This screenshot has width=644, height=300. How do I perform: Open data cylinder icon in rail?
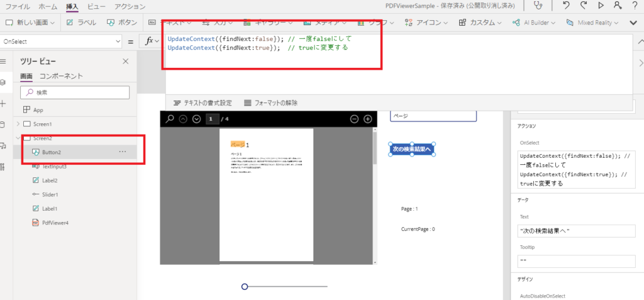tap(3, 125)
